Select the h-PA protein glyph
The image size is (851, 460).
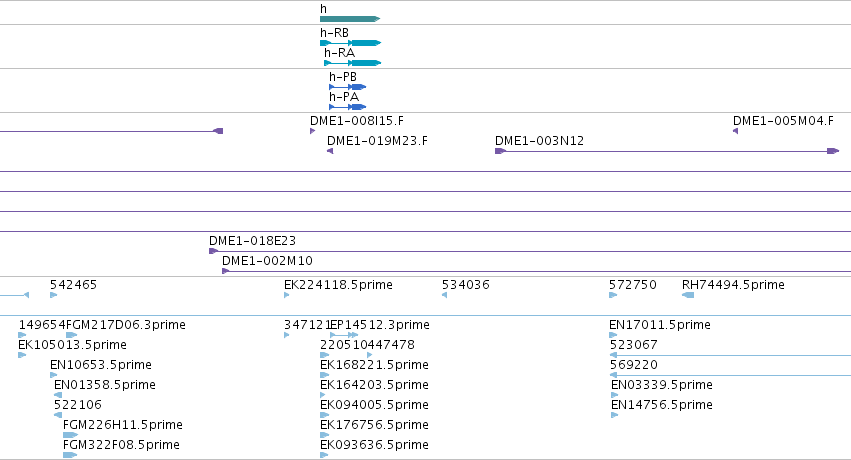(347, 107)
